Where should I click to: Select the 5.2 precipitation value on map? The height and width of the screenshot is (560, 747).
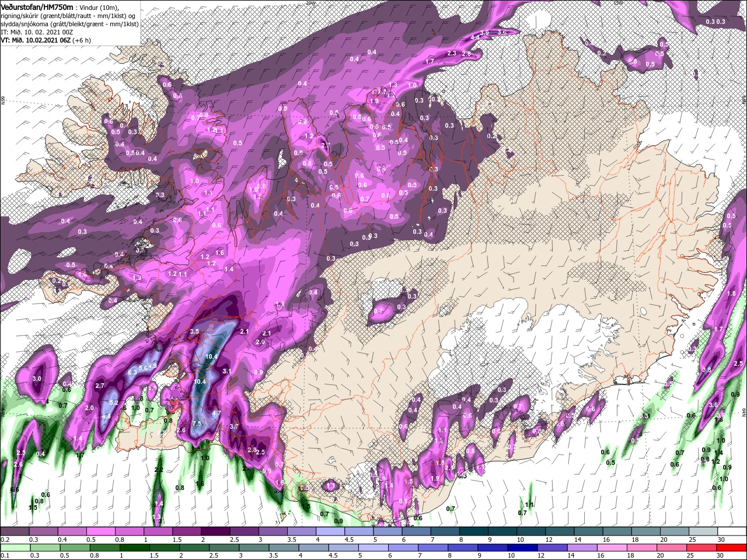click(114, 402)
